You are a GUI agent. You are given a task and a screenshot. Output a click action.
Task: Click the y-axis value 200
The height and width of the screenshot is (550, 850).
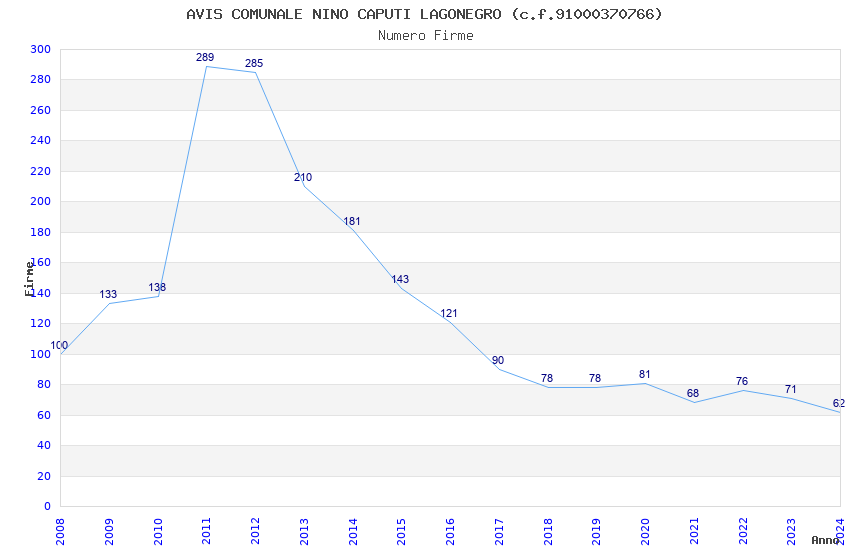tap(40, 202)
